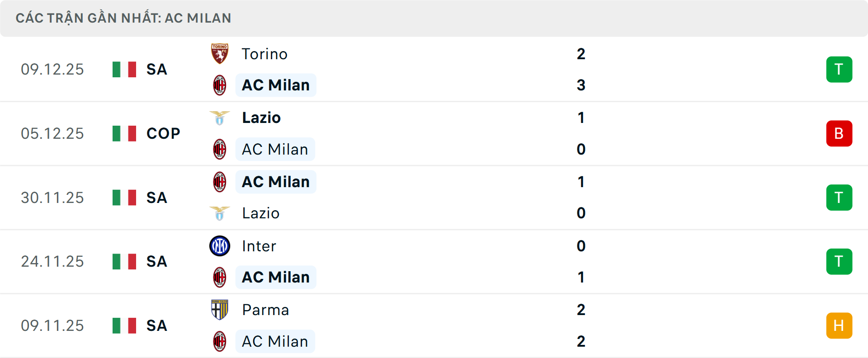Viewport: 868px width, 358px height.
Task: Click the yellow H badge for the Parma draw
Action: [x=839, y=325]
